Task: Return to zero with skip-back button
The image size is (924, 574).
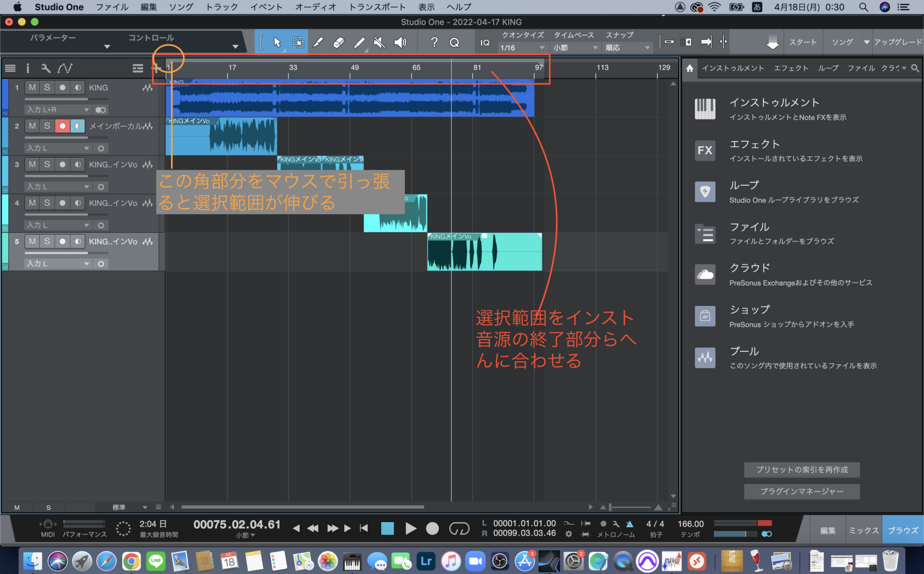Action: tap(364, 528)
